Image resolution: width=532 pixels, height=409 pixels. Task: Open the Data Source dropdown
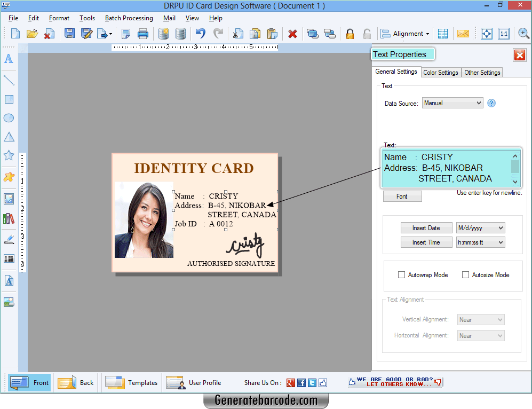click(452, 103)
